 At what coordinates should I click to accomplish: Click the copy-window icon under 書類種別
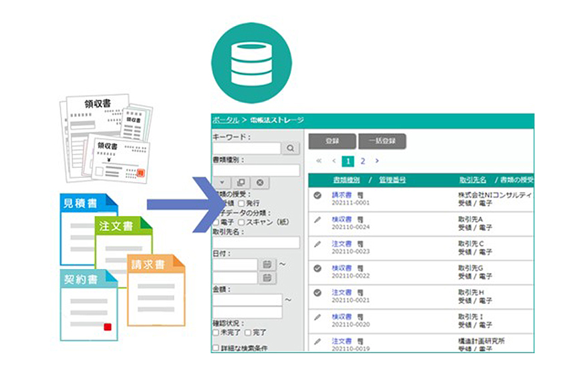pos(241,183)
